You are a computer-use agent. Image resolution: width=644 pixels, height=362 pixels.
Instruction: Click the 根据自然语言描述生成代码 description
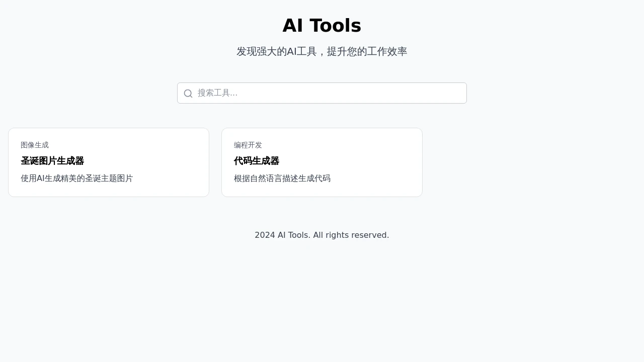pyautogui.click(x=282, y=178)
